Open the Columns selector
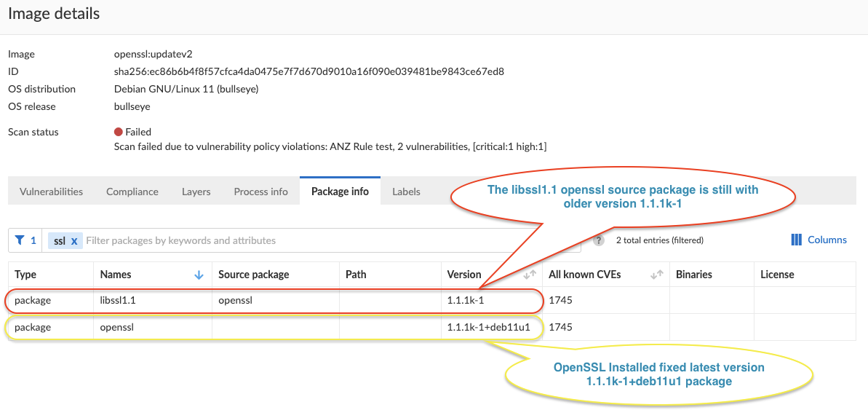Viewport: 868px width, 410px height. pyautogui.click(x=819, y=240)
